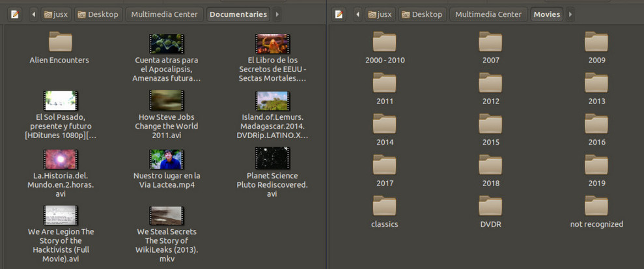
Task: Open the 2000 - 2010 folder
Action: click(384, 42)
